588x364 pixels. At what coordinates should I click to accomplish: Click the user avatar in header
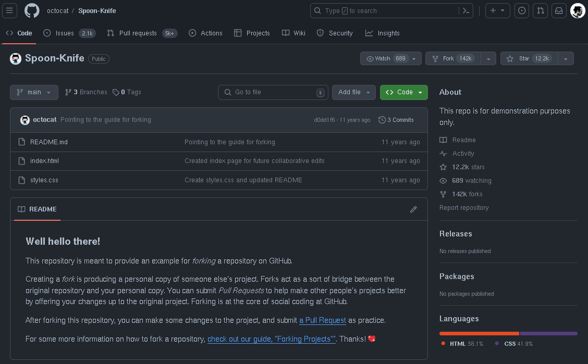(x=578, y=10)
